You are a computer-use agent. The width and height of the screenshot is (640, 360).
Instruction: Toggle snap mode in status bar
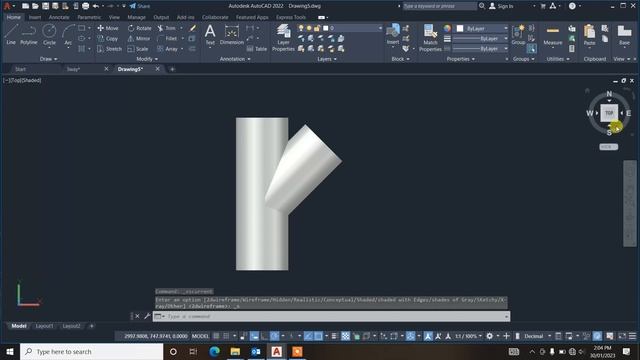pos(226,336)
